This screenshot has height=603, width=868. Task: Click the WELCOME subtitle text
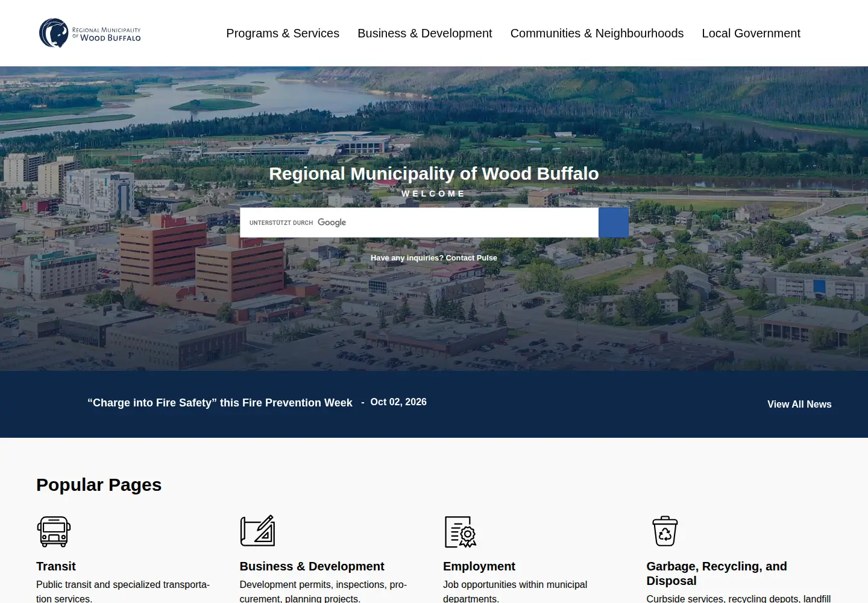pos(433,194)
